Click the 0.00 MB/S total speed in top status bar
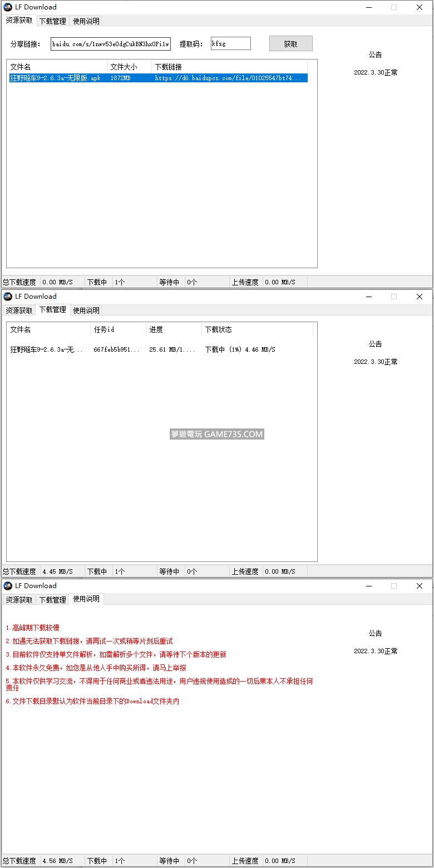Viewport: 434px width, 868px height. pyautogui.click(x=57, y=282)
